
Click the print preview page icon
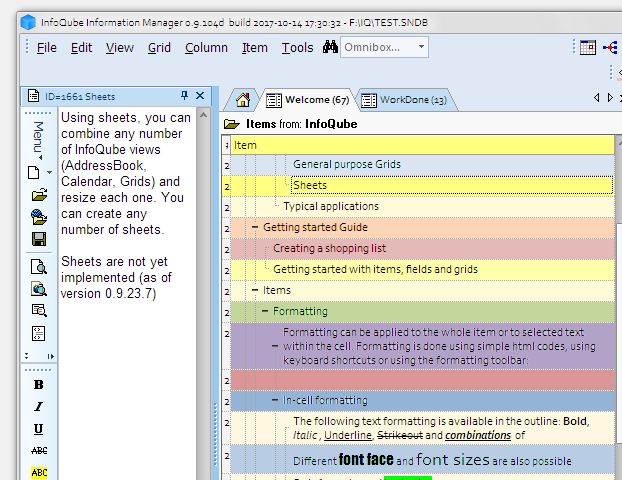click(x=39, y=267)
